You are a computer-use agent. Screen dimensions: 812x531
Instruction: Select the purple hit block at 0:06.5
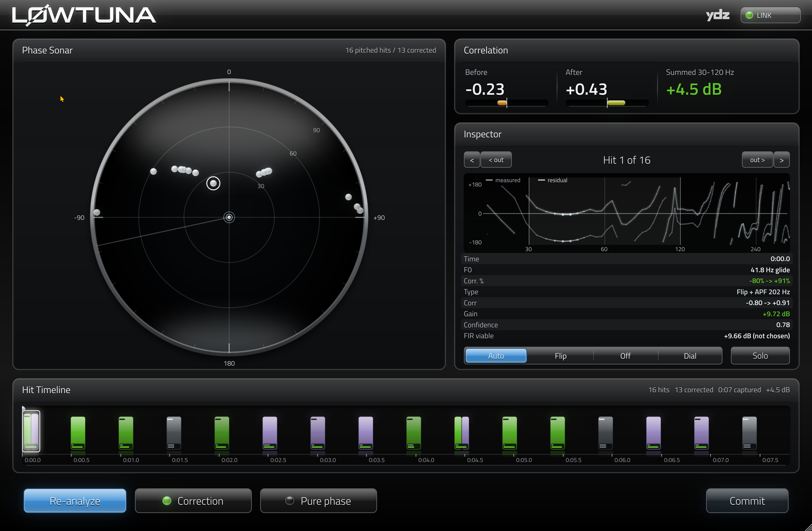point(653,433)
